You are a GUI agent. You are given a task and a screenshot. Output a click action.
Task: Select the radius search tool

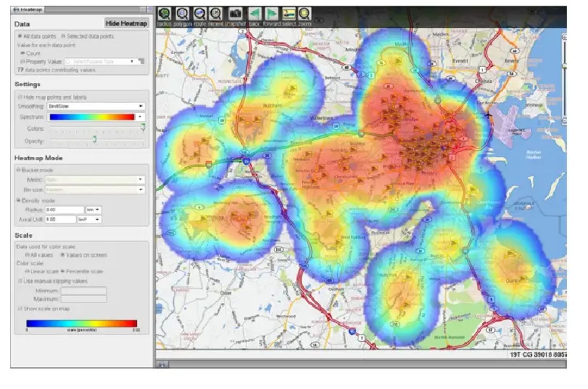(x=164, y=14)
